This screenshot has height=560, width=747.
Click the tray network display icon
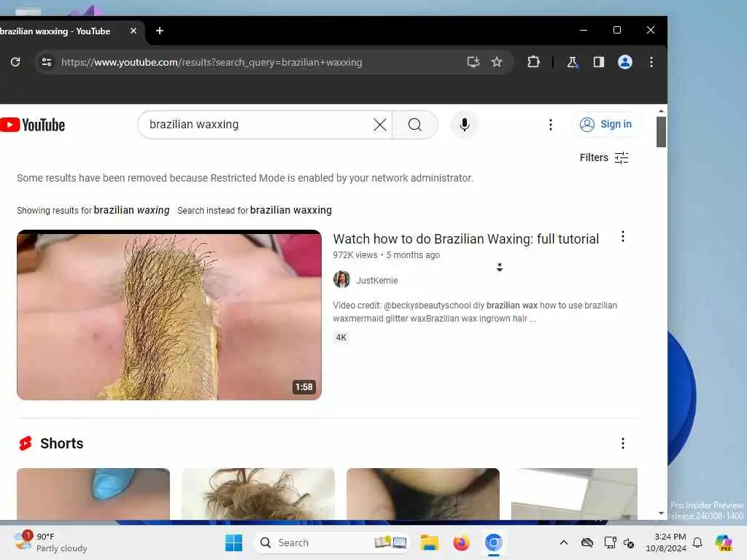[x=610, y=542]
